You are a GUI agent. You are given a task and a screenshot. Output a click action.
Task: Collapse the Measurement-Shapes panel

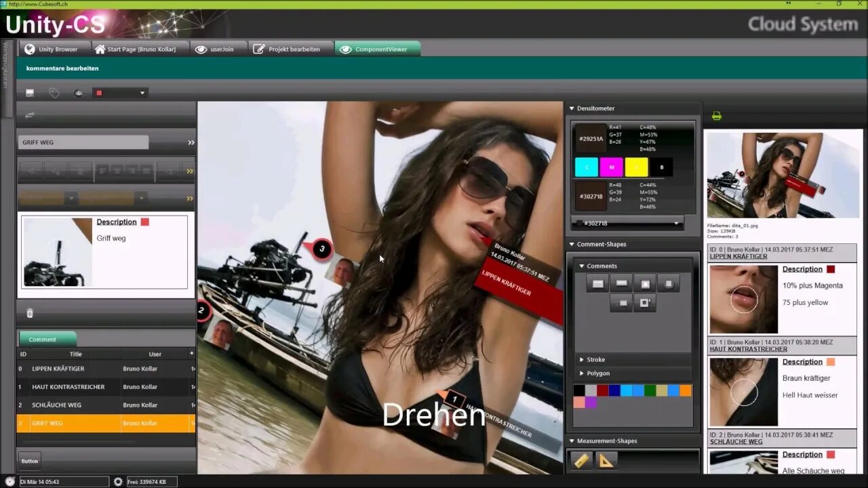[572, 441]
